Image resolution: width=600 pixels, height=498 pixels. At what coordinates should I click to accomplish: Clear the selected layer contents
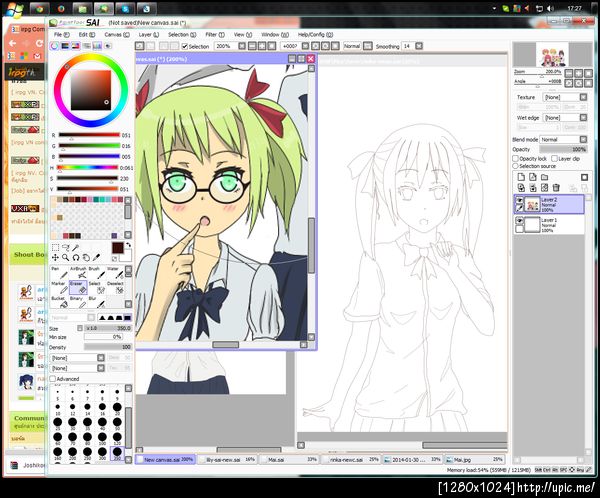[544, 188]
